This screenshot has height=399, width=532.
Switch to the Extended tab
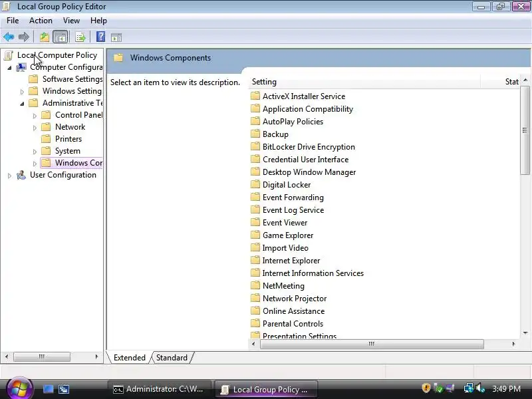[x=129, y=358]
